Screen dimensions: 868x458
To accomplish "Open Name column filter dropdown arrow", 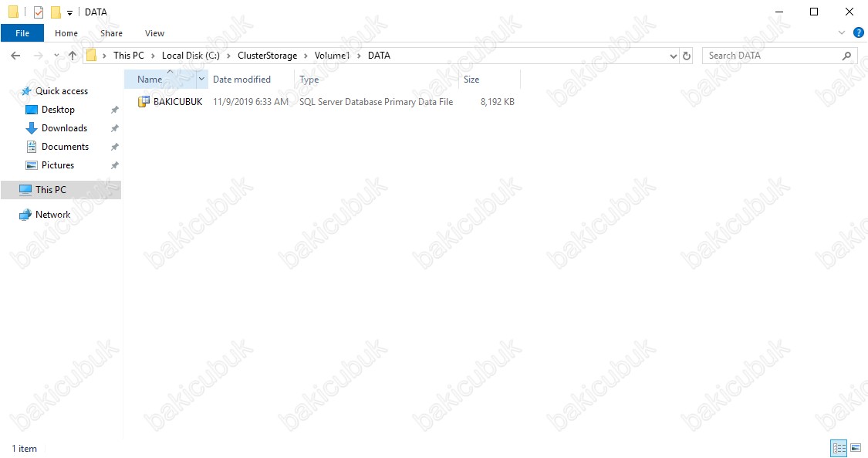I will click(202, 80).
